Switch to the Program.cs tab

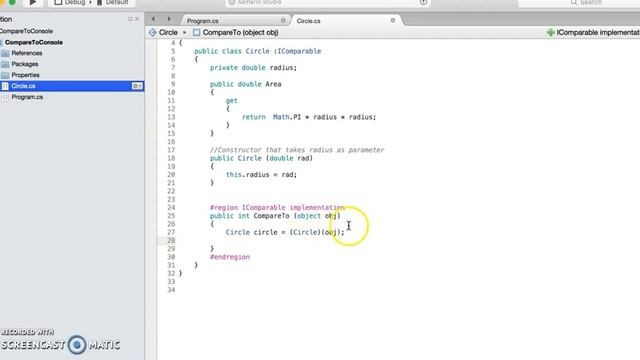pyautogui.click(x=203, y=21)
